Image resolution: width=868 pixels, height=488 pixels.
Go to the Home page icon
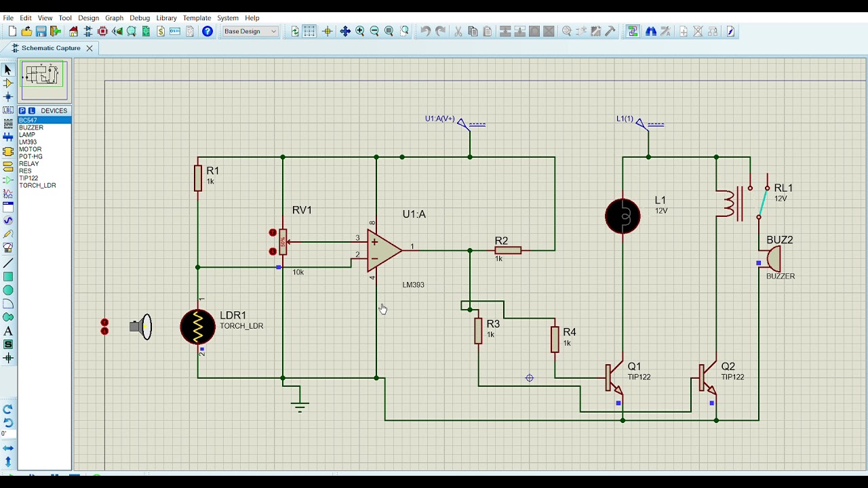coord(73,31)
